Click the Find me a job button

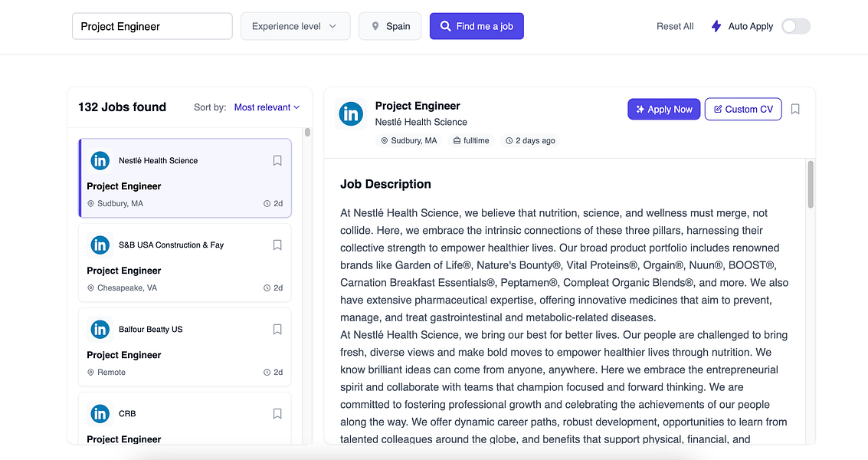[477, 26]
